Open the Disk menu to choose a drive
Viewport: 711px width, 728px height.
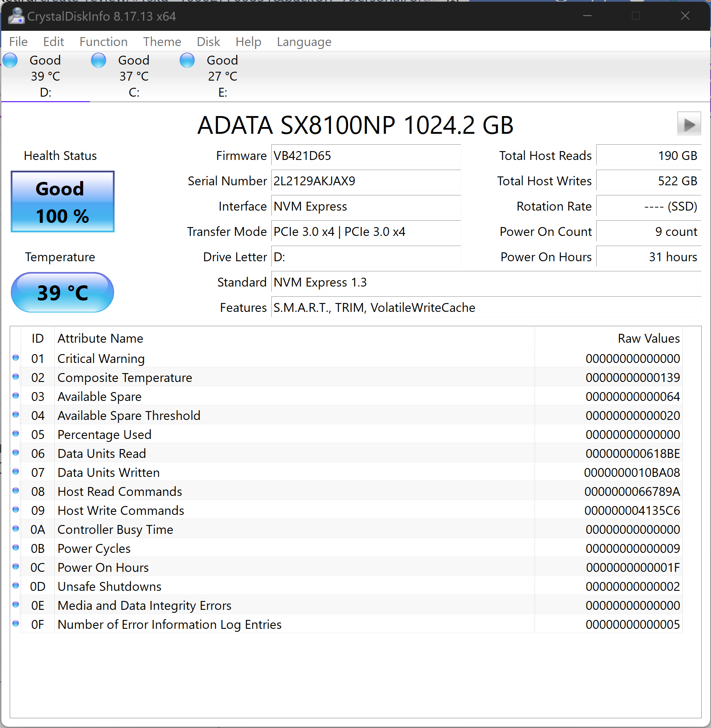208,42
